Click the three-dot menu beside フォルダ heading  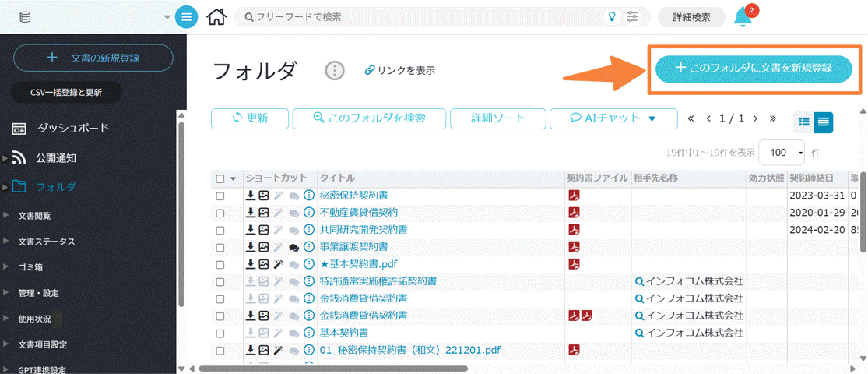click(335, 71)
